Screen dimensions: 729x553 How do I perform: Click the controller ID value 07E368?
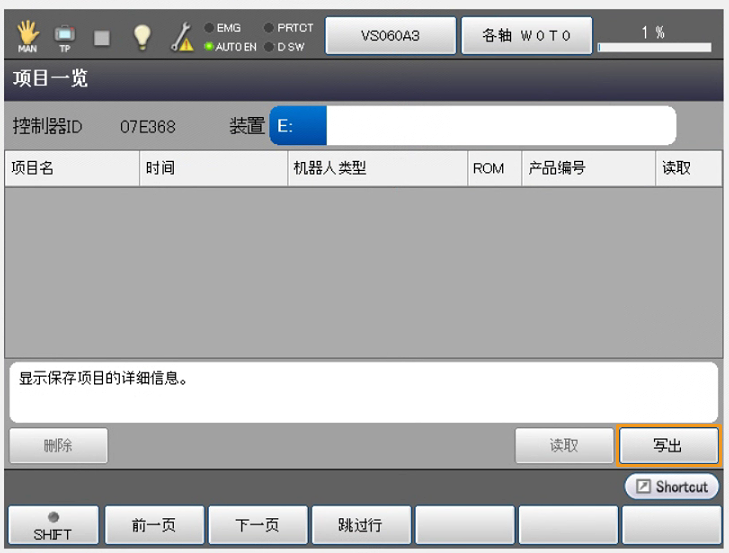pos(148,127)
